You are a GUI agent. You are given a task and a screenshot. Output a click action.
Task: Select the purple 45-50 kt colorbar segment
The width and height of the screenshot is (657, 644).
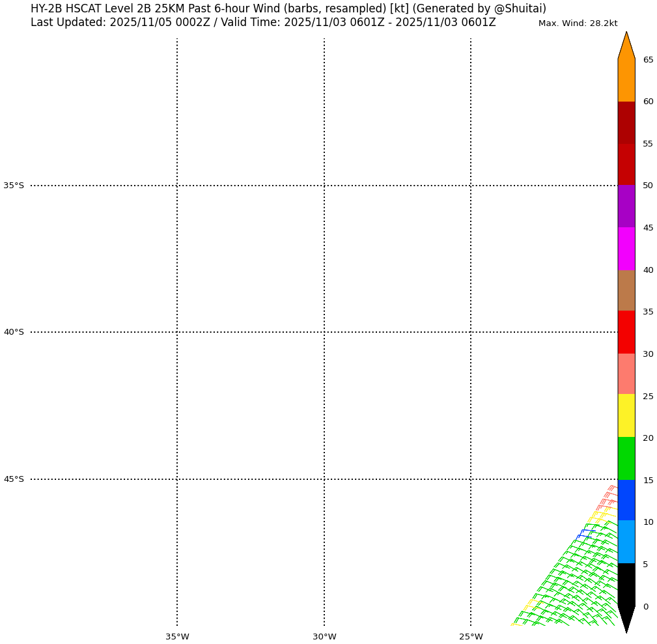coord(626,206)
